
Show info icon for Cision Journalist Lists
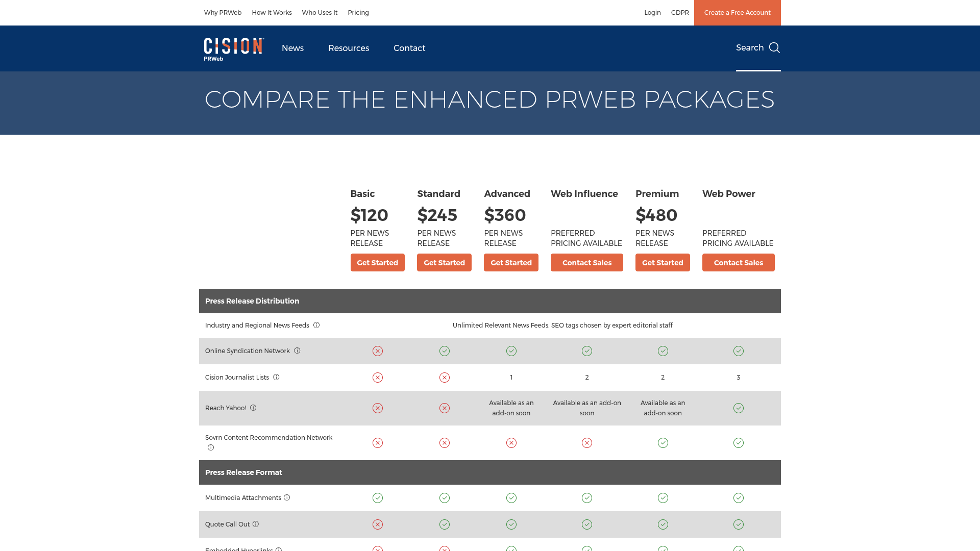click(276, 377)
